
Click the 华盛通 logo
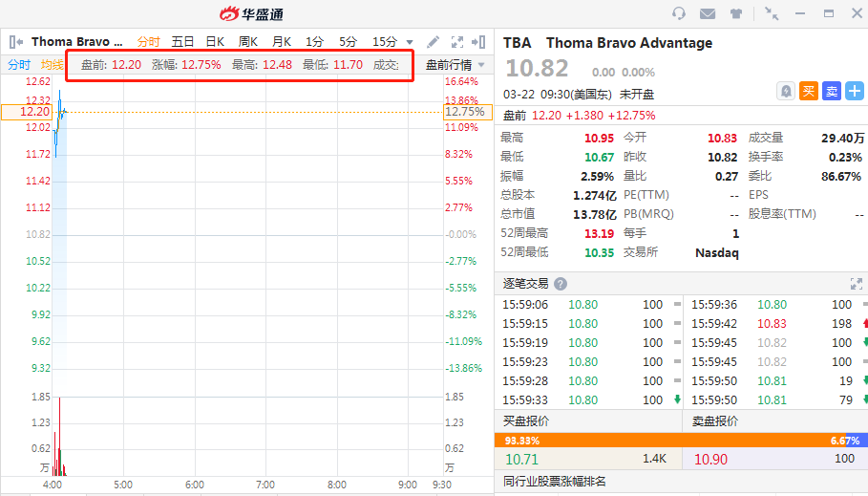[x=251, y=13]
